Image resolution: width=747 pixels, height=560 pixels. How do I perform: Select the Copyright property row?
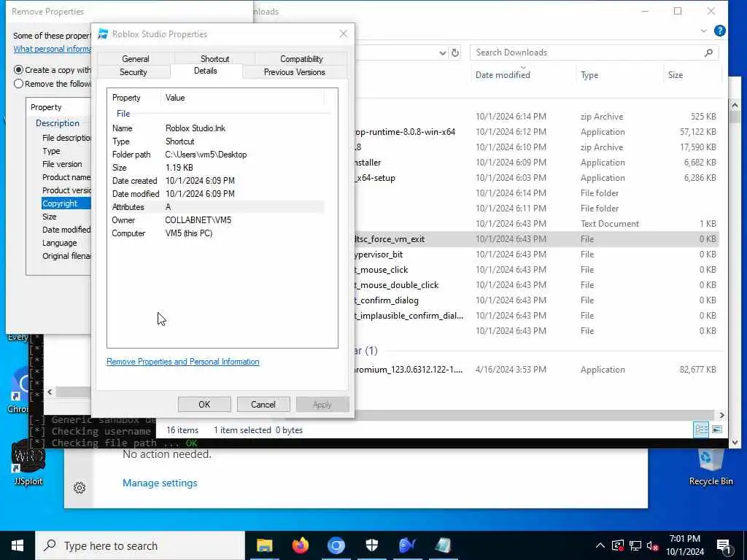pyautogui.click(x=66, y=203)
